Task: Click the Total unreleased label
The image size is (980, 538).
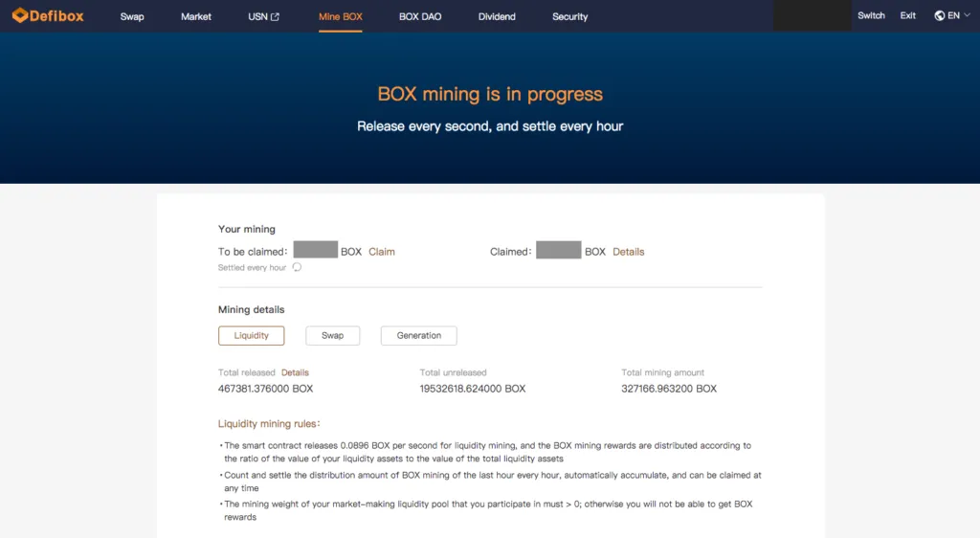Action: 453,372
